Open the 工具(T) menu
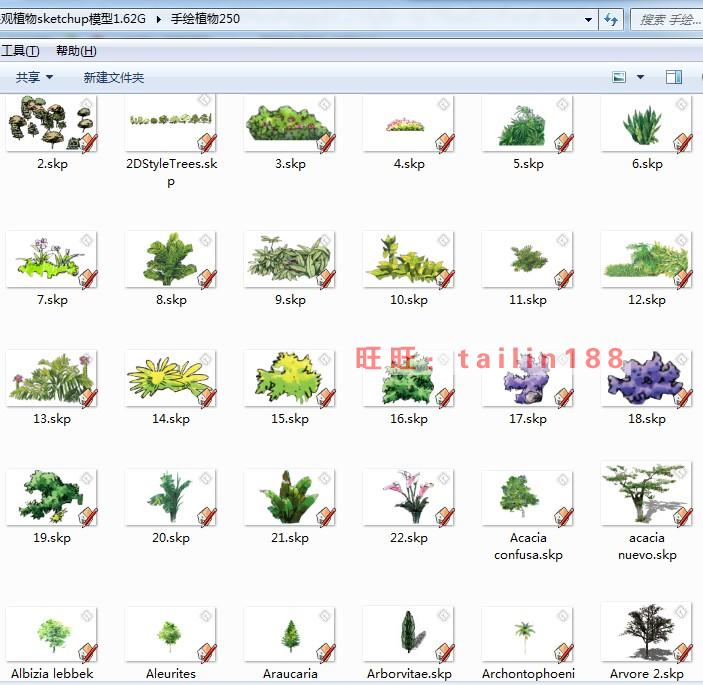The image size is (703, 685). pyautogui.click(x=20, y=51)
